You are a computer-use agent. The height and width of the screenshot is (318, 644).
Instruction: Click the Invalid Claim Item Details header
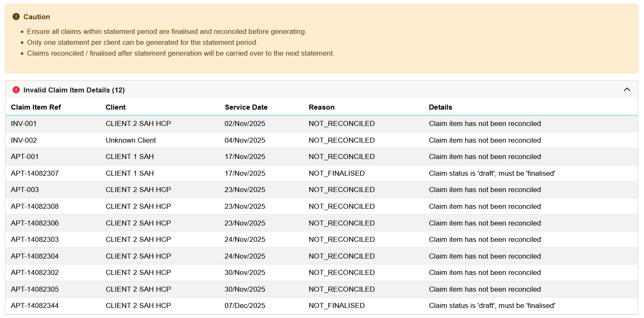coord(74,90)
